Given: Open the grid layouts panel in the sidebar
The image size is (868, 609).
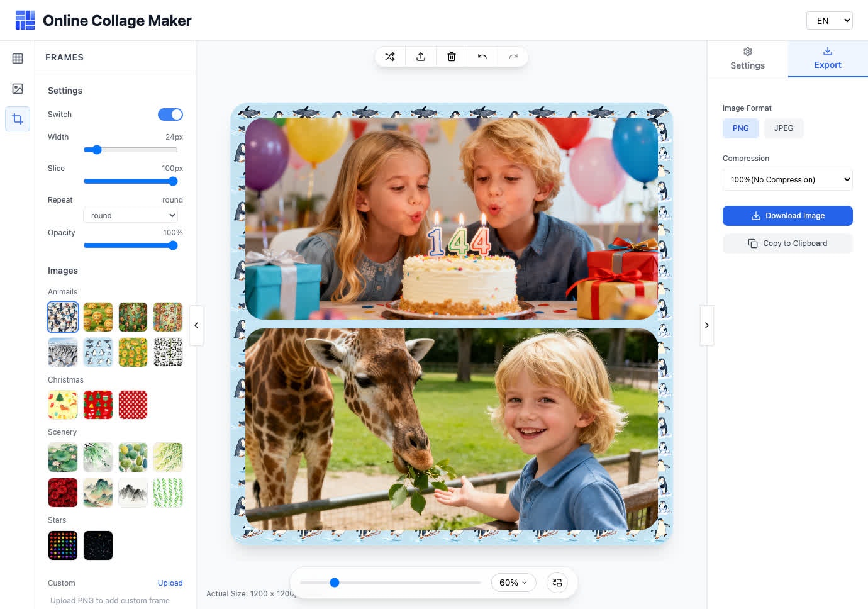Looking at the screenshot, I should 17,58.
